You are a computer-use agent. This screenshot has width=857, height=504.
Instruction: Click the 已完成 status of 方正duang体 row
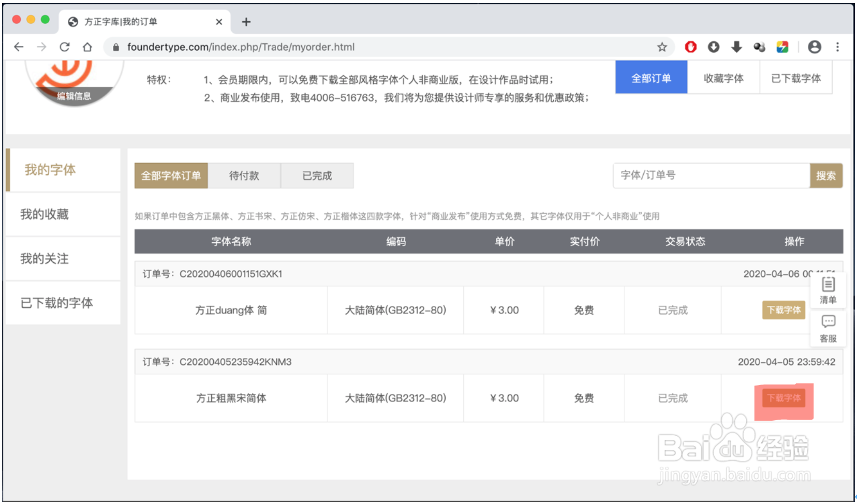[x=673, y=310]
